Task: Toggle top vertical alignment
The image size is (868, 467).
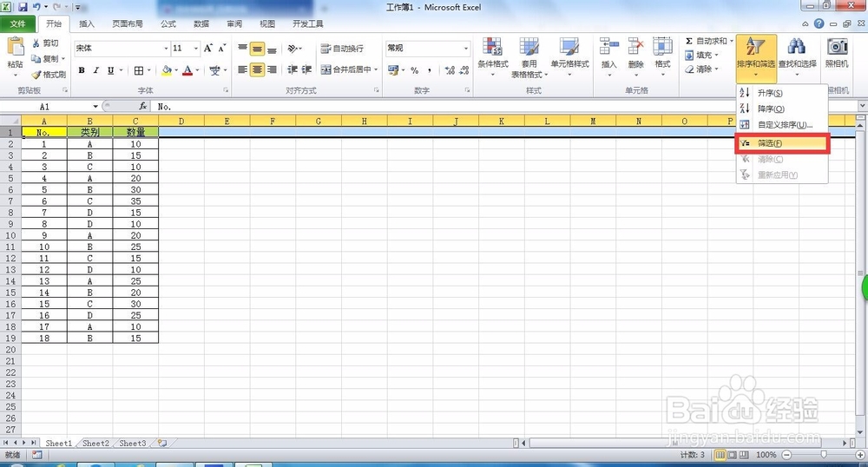Action: point(242,49)
